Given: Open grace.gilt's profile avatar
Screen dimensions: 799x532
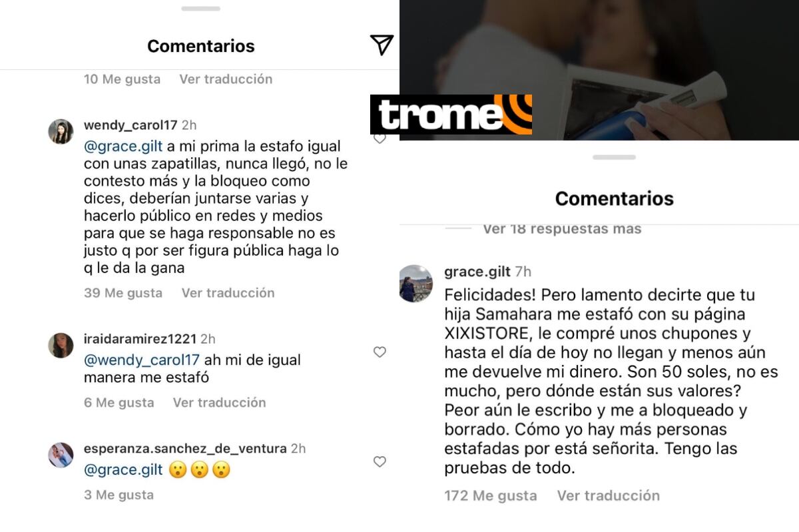Looking at the screenshot, I should 416,284.
